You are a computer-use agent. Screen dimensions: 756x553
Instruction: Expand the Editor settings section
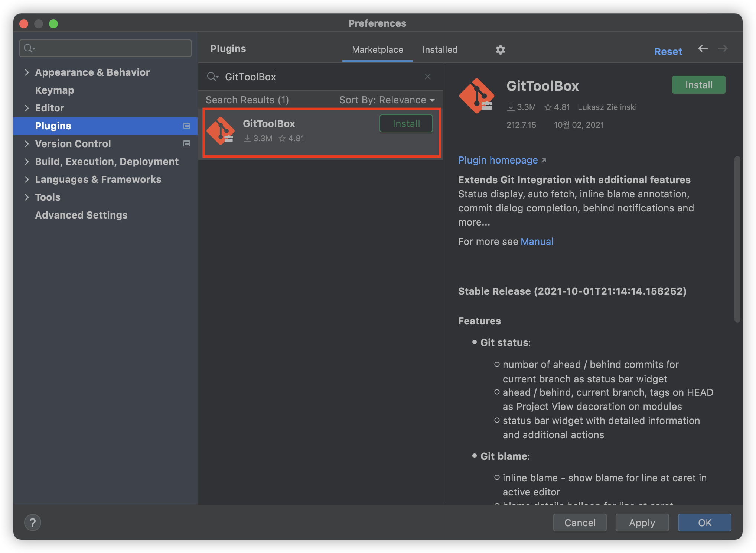tap(27, 108)
